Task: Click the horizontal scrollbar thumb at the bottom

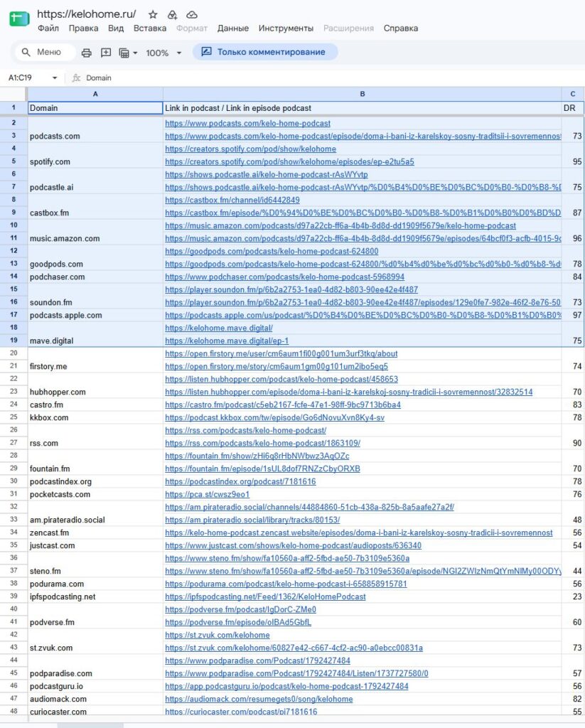Action: (x=90, y=725)
